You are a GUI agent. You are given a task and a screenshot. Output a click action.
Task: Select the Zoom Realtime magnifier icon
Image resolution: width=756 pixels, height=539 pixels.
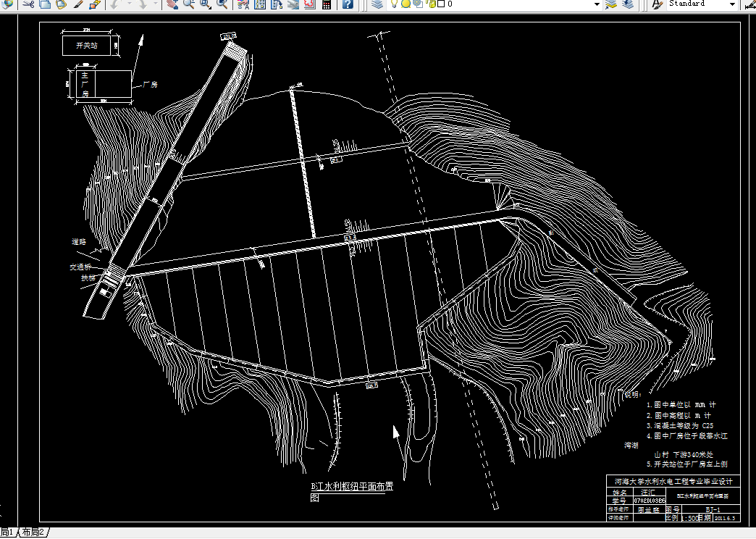tap(188, 4)
